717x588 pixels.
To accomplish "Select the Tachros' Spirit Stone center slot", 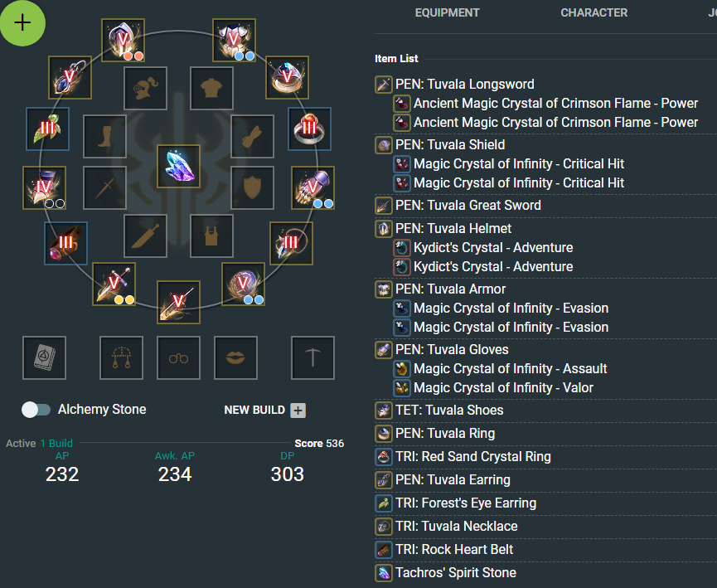I will 179,167.
